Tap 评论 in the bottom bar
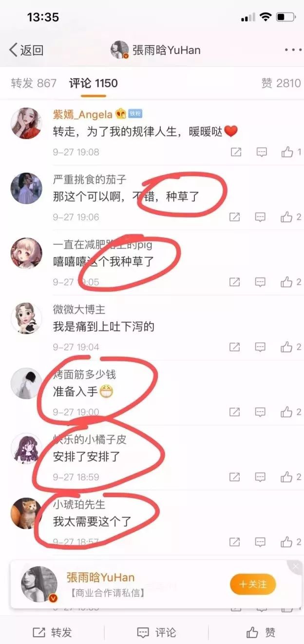The width and height of the screenshot is (304, 644). tap(156, 632)
